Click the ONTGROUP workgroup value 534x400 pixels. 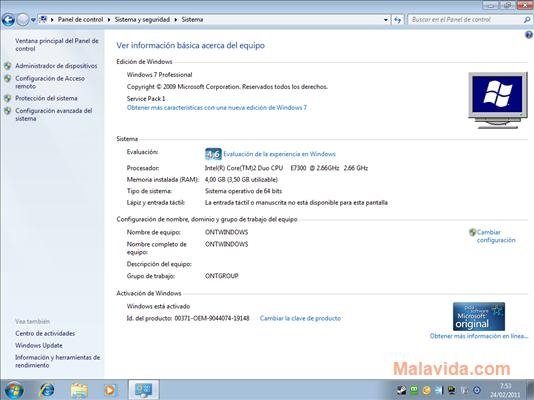coord(221,276)
